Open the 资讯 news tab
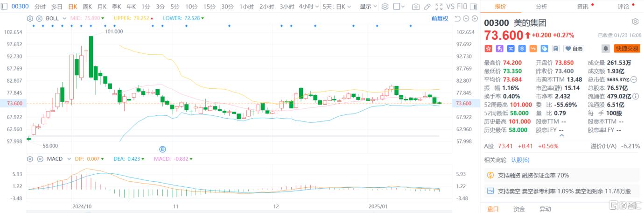This screenshot has height=213, width=644. point(582,7)
